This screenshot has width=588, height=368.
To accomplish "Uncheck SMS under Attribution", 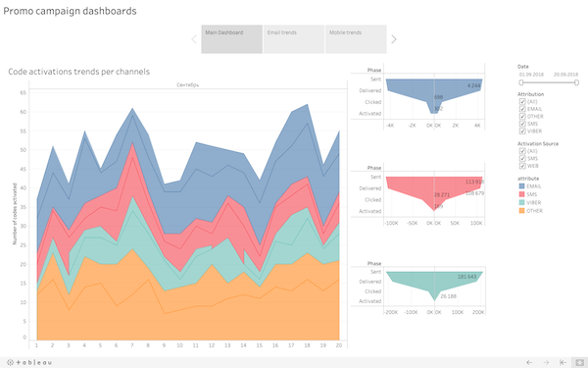I will pos(522,124).
